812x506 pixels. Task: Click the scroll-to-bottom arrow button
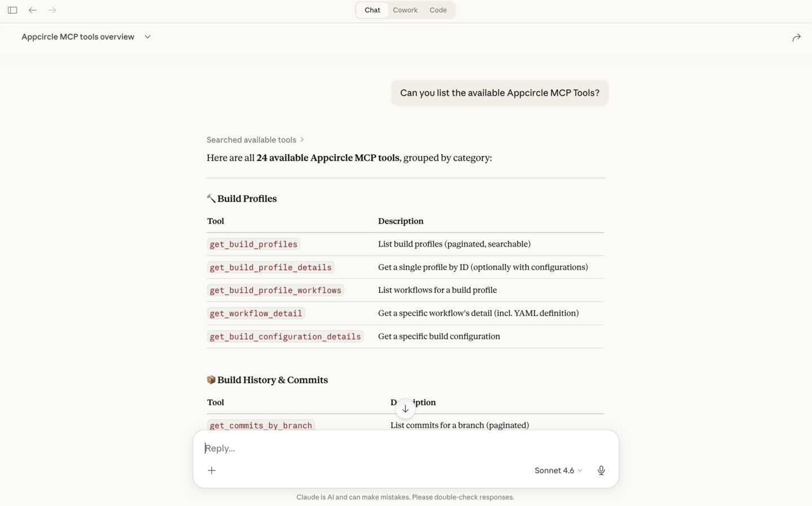coord(405,408)
